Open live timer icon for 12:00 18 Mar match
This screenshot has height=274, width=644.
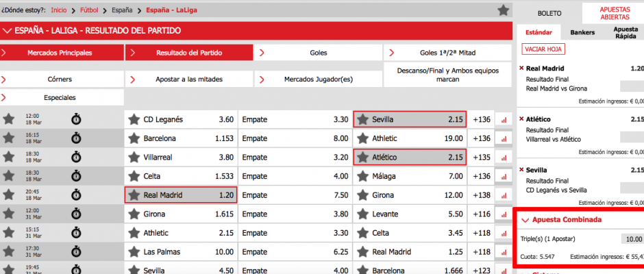point(76,119)
